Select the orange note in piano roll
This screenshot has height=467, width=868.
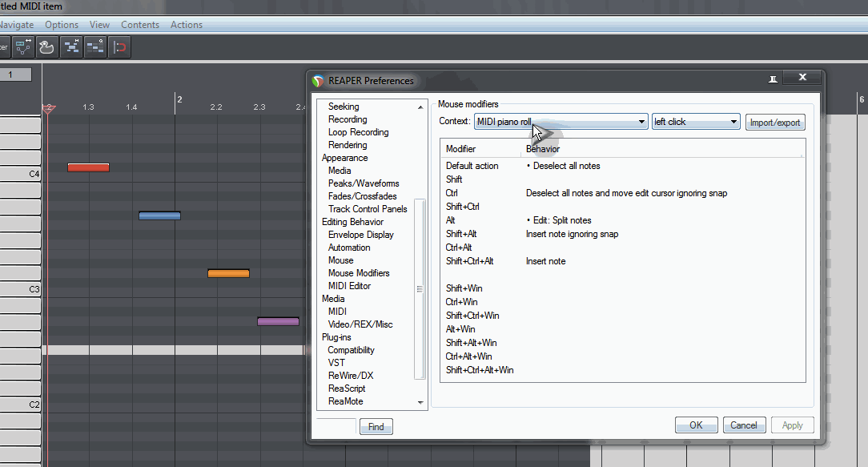coord(229,273)
